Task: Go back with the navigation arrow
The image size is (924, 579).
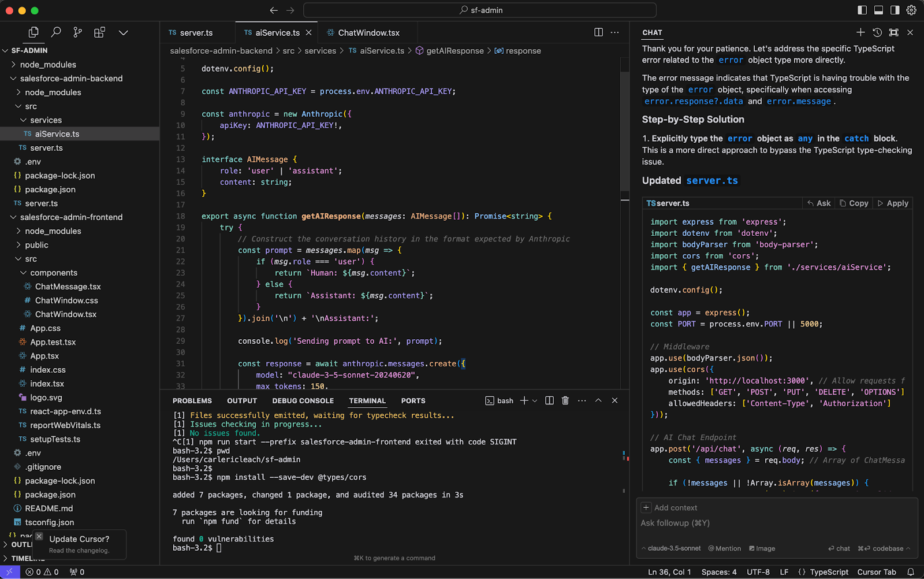Action: click(274, 10)
